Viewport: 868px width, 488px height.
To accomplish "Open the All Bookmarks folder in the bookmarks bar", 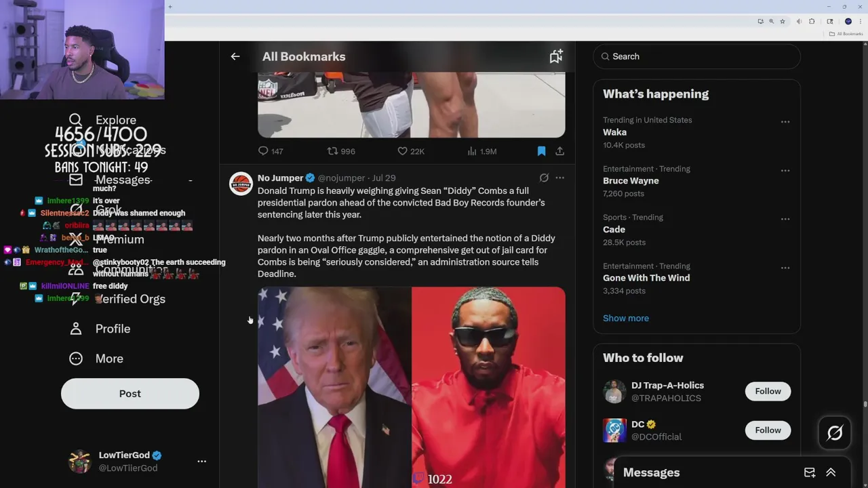I will 847,34.
